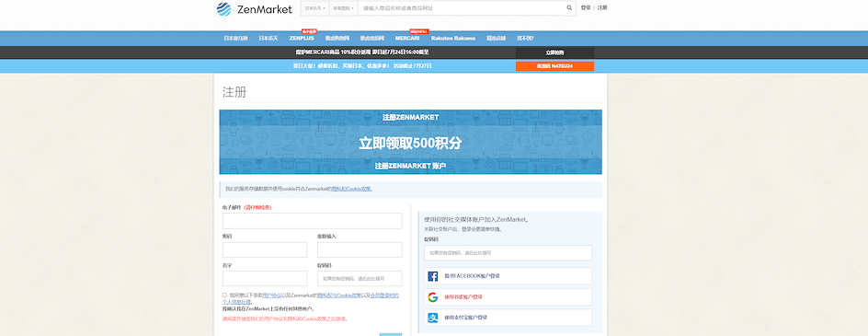Go to the 雅虎拍卖网 nav item
The image size is (868, 336).
[372, 39]
